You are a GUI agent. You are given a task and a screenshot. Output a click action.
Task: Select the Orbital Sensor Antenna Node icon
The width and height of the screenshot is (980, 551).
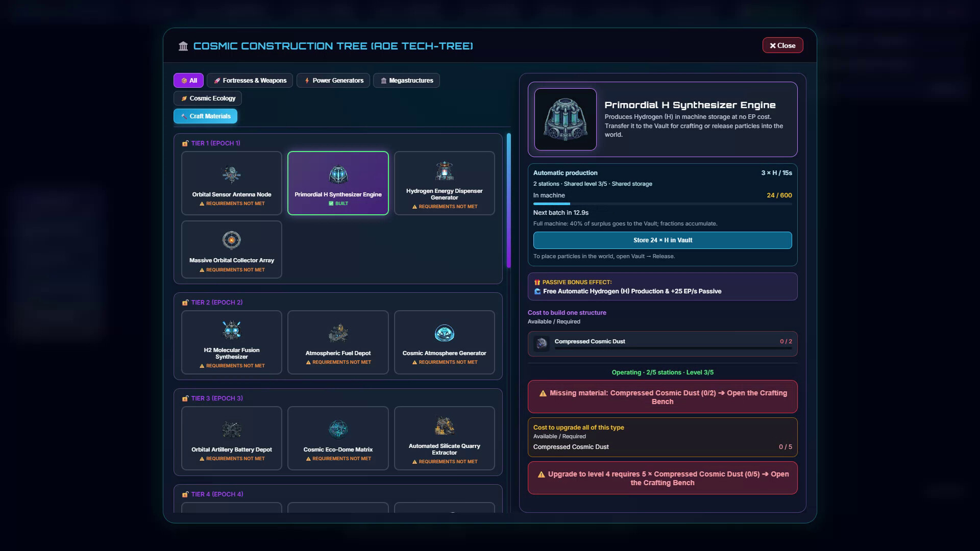coord(232,174)
